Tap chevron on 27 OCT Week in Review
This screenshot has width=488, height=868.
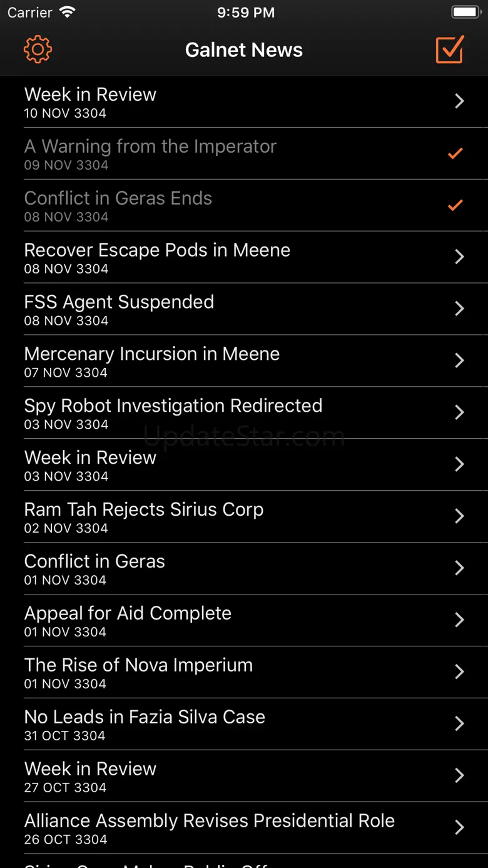pos(459,775)
